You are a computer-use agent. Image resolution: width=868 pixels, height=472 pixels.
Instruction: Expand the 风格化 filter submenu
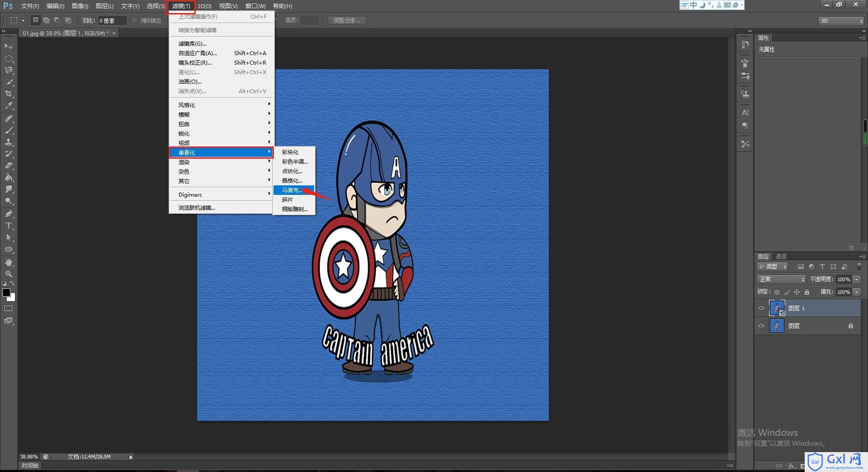coord(222,105)
